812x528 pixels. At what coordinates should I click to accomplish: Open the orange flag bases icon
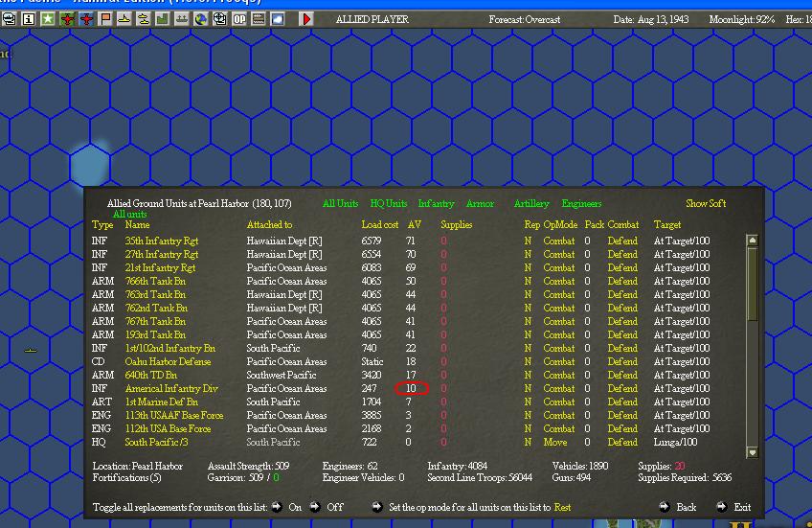[105, 19]
